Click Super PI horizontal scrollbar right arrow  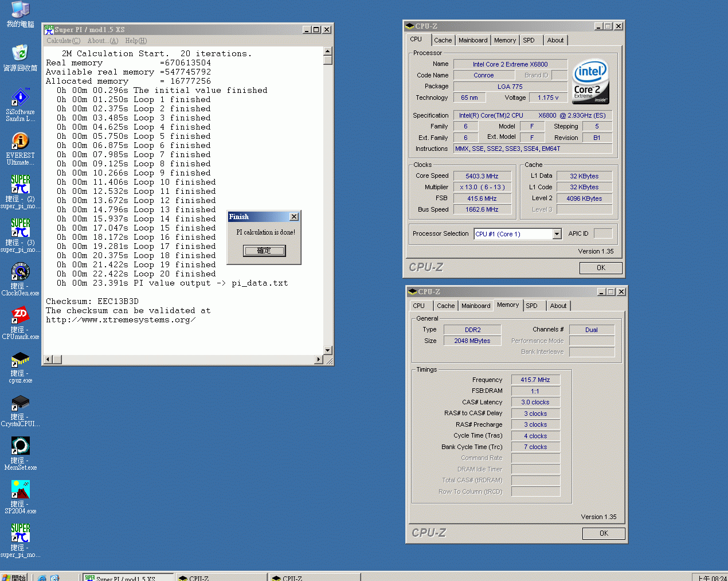319,360
